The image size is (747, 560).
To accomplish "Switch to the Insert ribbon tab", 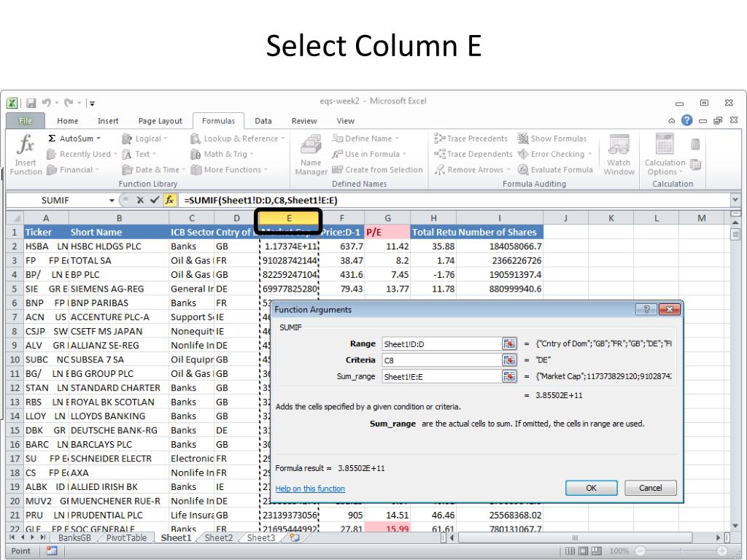I will coord(108,121).
